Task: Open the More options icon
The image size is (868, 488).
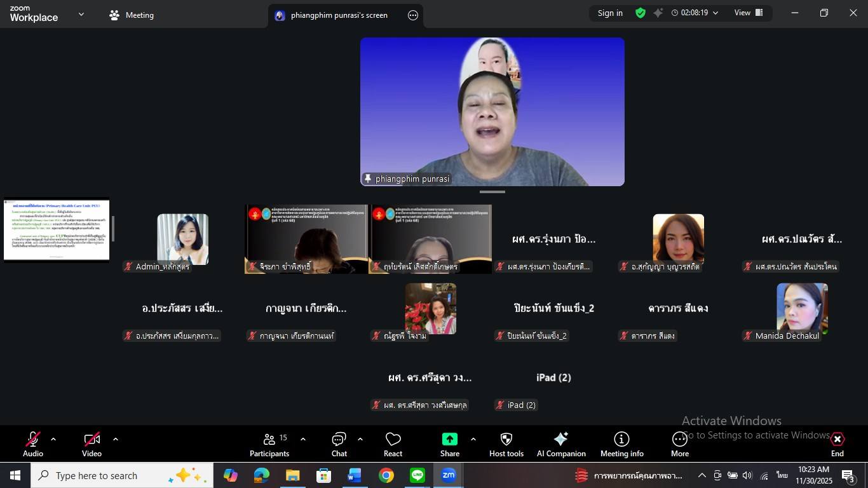Action: click(679, 440)
